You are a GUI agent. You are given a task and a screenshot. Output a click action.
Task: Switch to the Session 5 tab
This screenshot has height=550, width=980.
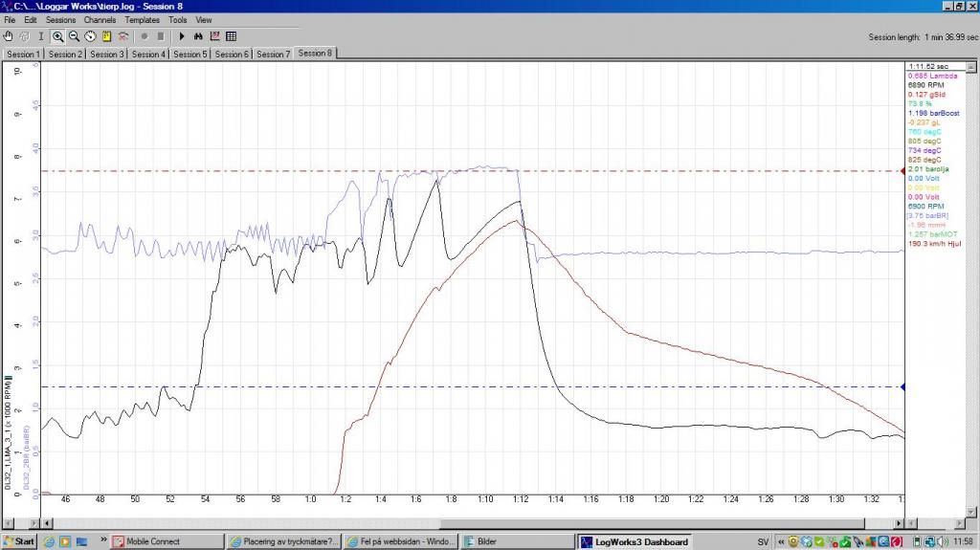click(x=189, y=55)
